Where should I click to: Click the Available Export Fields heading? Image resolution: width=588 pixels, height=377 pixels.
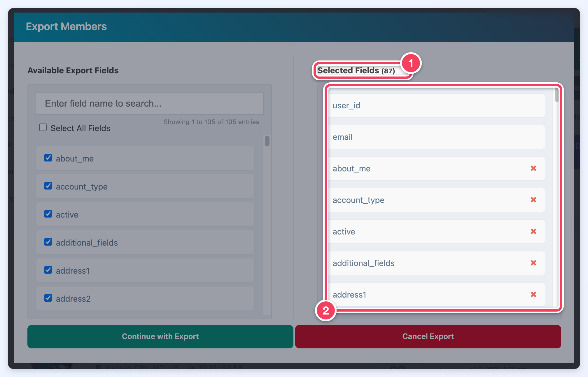(x=73, y=70)
